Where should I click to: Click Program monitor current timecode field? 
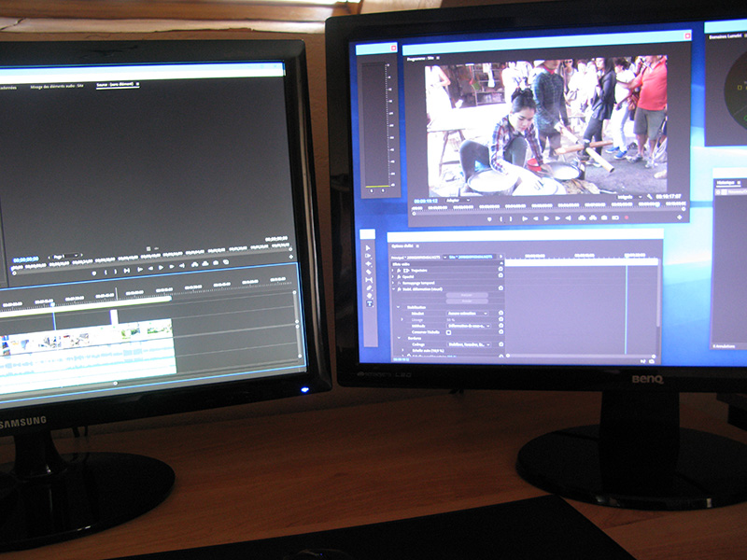tap(426, 201)
